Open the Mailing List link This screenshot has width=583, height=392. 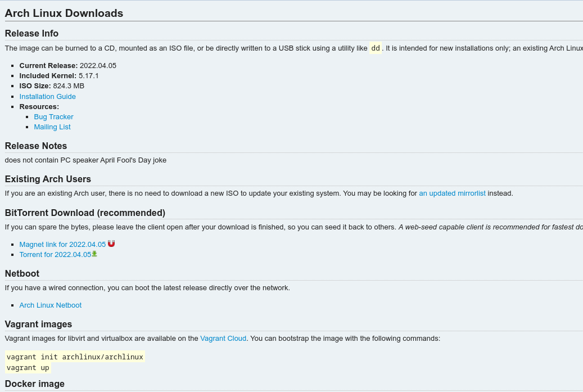[x=52, y=127]
